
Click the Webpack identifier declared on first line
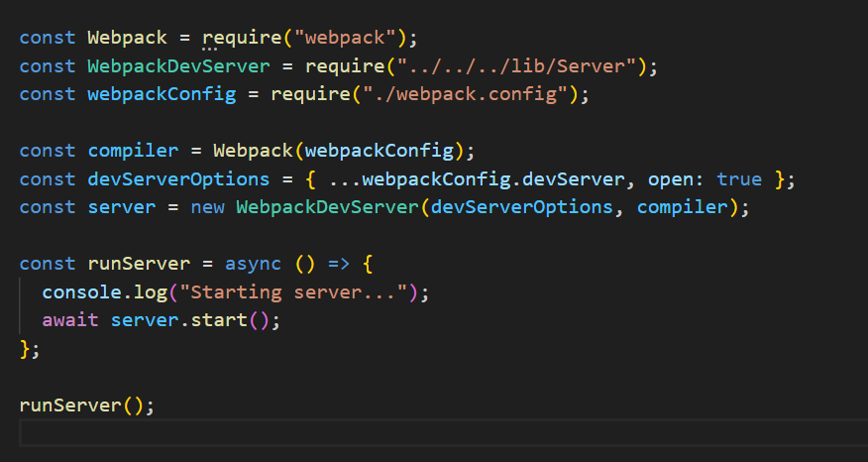pos(127,38)
